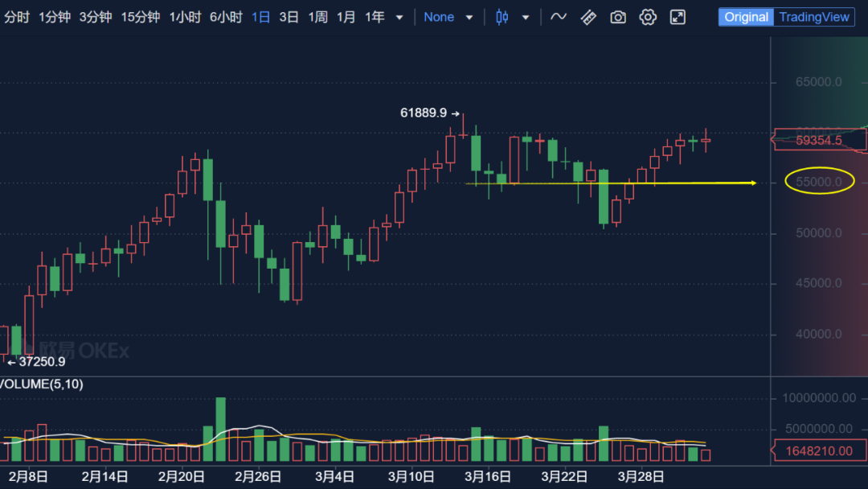The width and height of the screenshot is (868, 489).
Task: Click the 55000.0 price axis label
Action: pos(819,182)
